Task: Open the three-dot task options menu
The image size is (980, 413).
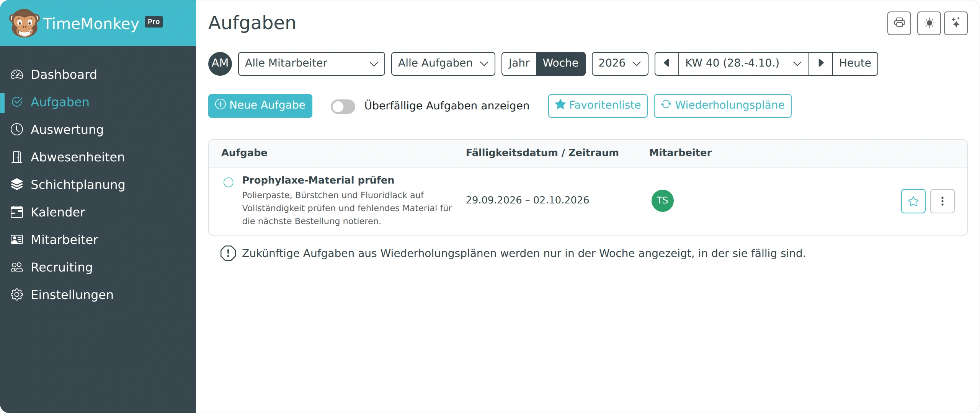Action: pyautogui.click(x=942, y=201)
